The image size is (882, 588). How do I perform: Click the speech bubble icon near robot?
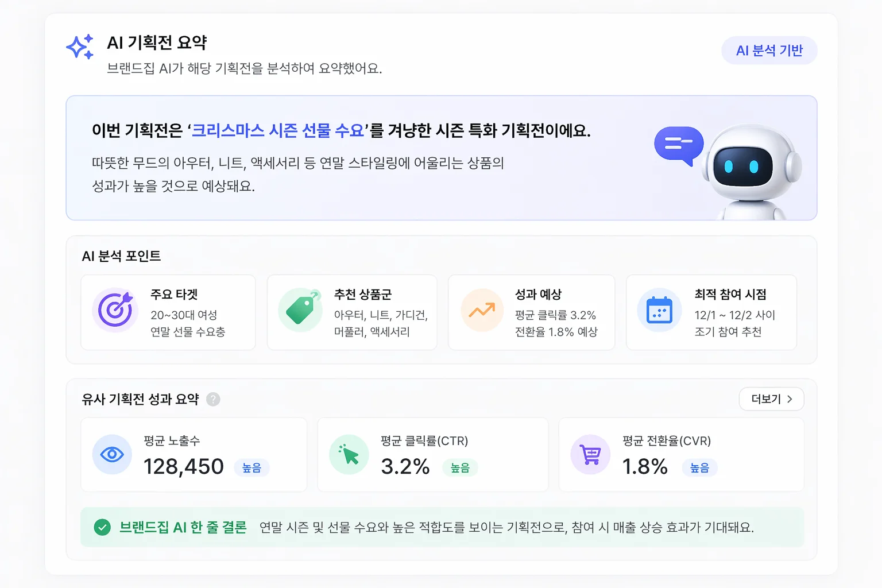[679, 145]
